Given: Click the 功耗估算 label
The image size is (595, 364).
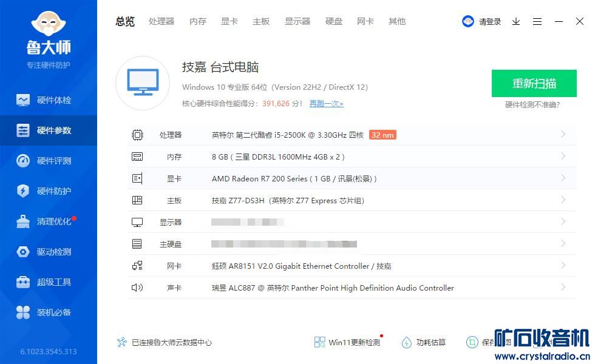Looking at the screenshot, I should click(430, 342).
